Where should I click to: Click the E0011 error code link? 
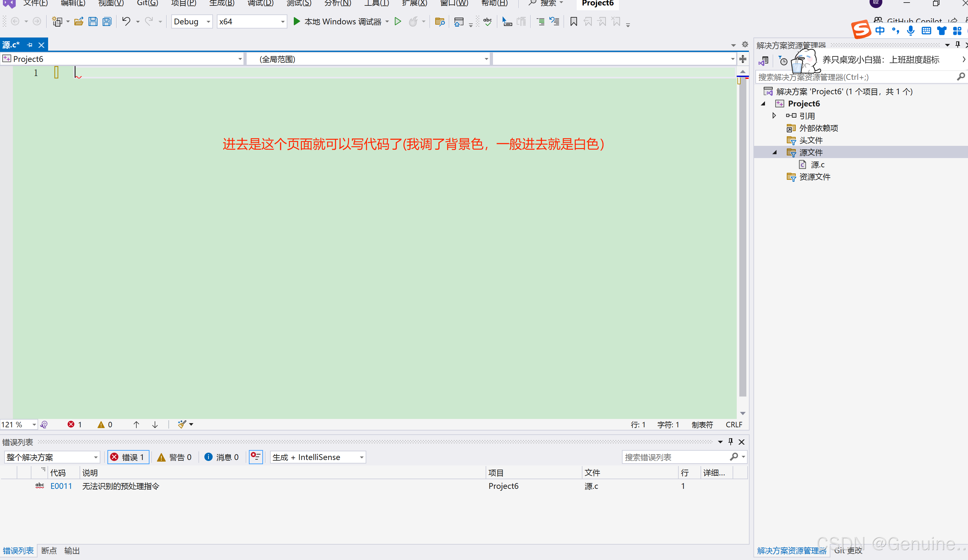click(x=61, y=486)
